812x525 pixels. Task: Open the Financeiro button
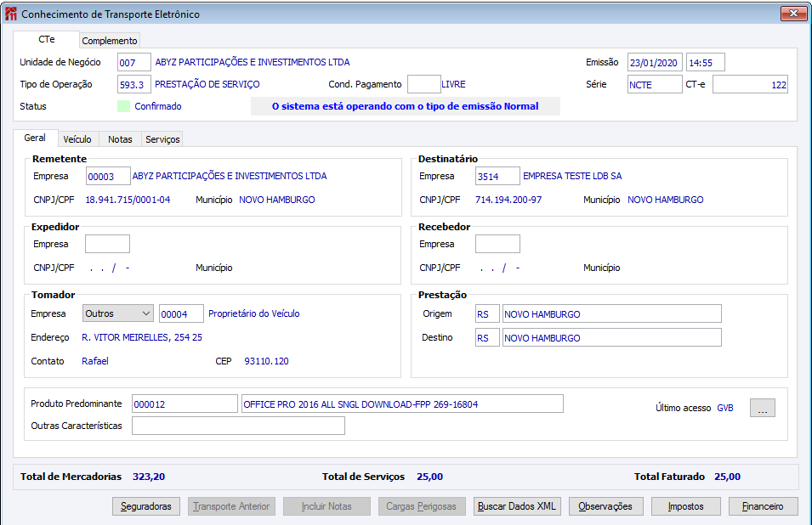click(x=763, y=506)
